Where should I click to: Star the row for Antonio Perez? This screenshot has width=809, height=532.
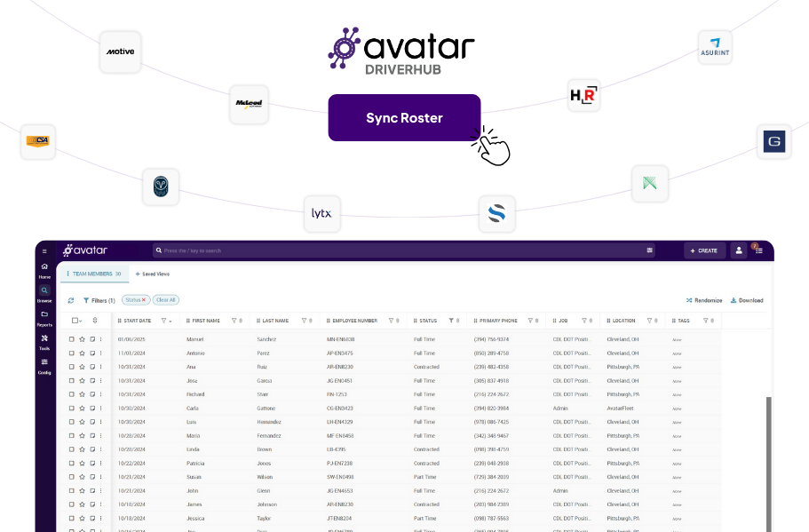(82, 353)
